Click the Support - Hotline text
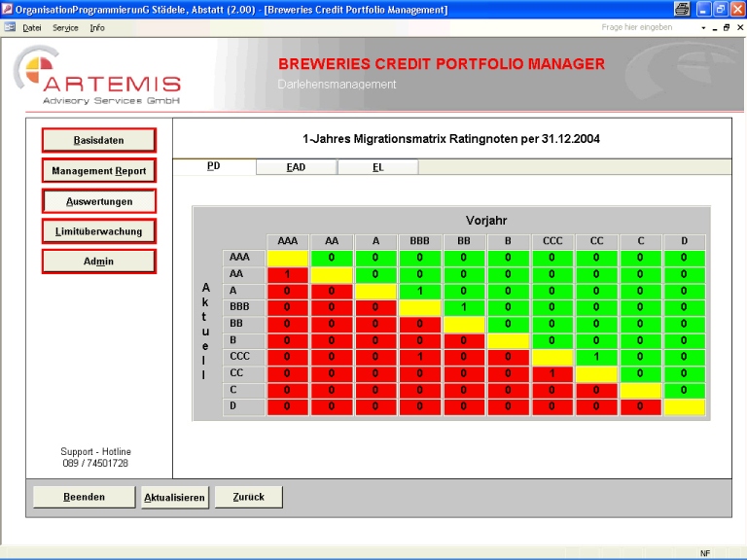The image size is (747, 560). [x=95, y=451]
